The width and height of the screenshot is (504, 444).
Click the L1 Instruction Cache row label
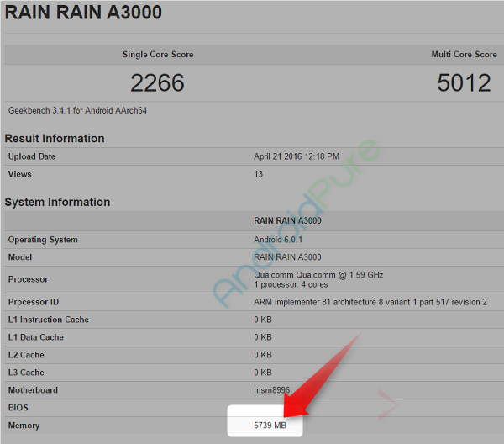pos(49,320)
